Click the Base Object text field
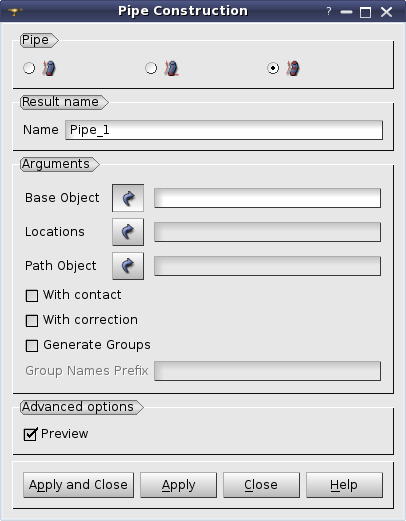406x521 pixels. coord(267,198)
